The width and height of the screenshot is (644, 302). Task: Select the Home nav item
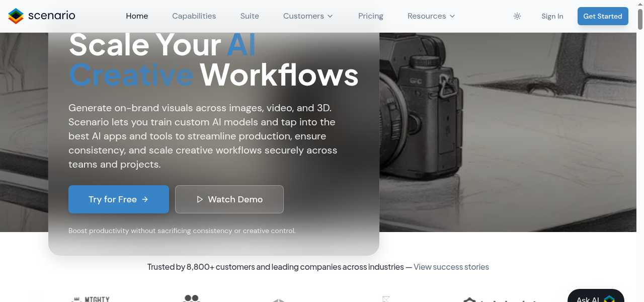coord(137,16)
